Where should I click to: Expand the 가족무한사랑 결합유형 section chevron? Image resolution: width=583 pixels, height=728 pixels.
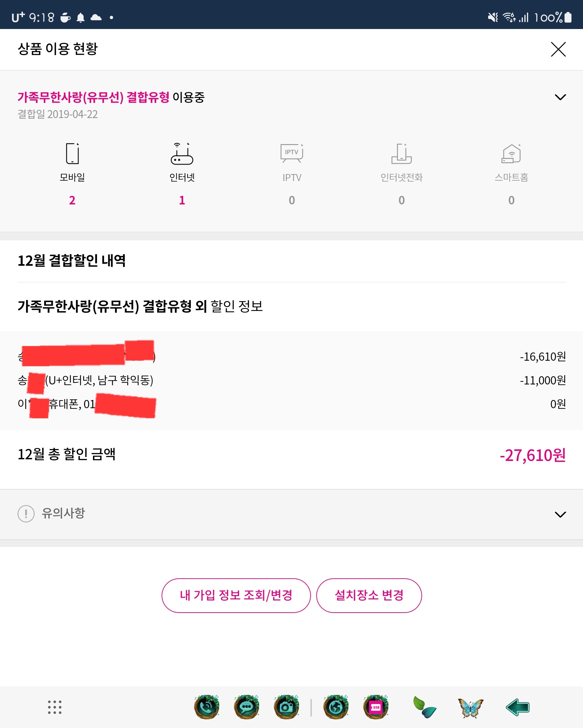pos(560,97)
